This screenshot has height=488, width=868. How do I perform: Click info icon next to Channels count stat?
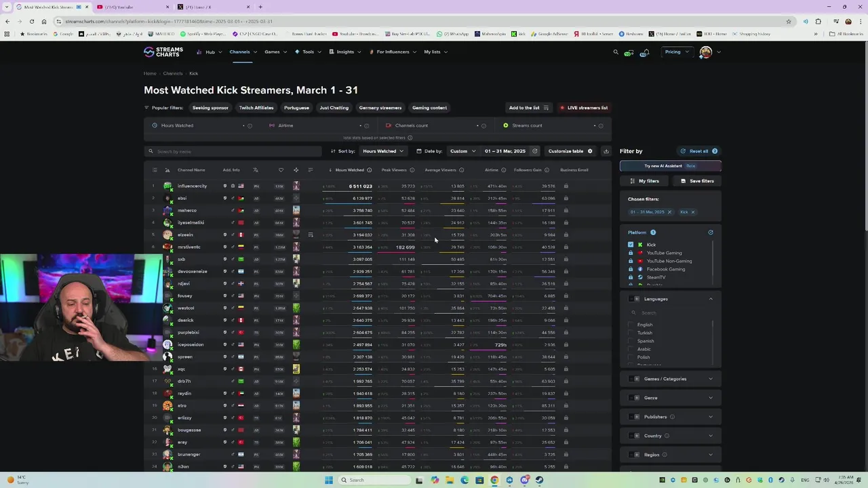pos(484,125)
